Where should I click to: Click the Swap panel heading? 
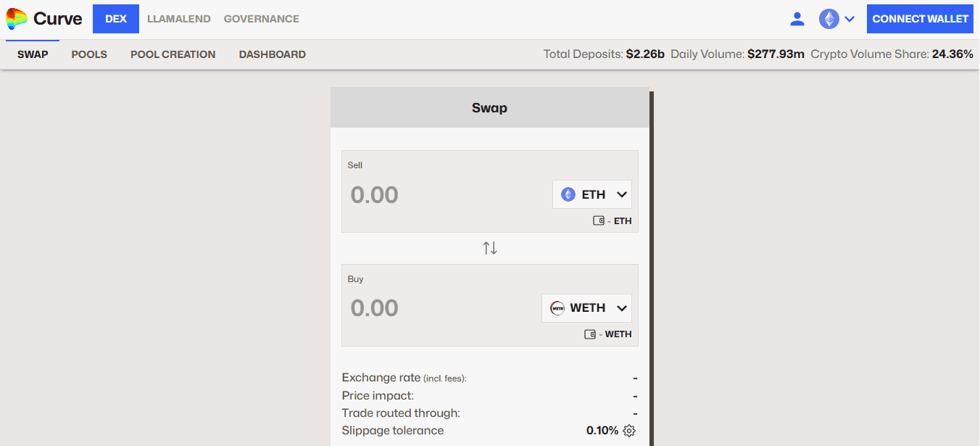pos(490,108)
